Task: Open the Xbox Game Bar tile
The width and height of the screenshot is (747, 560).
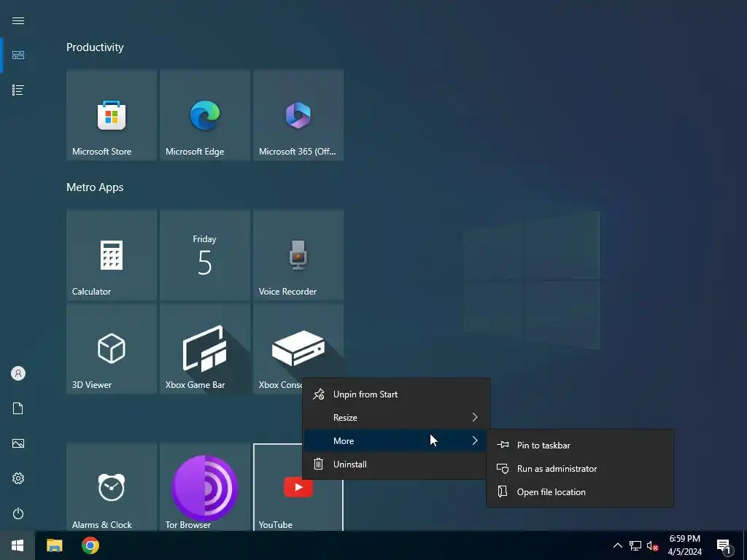Action: pyautogui.click(x=205, y=349)
